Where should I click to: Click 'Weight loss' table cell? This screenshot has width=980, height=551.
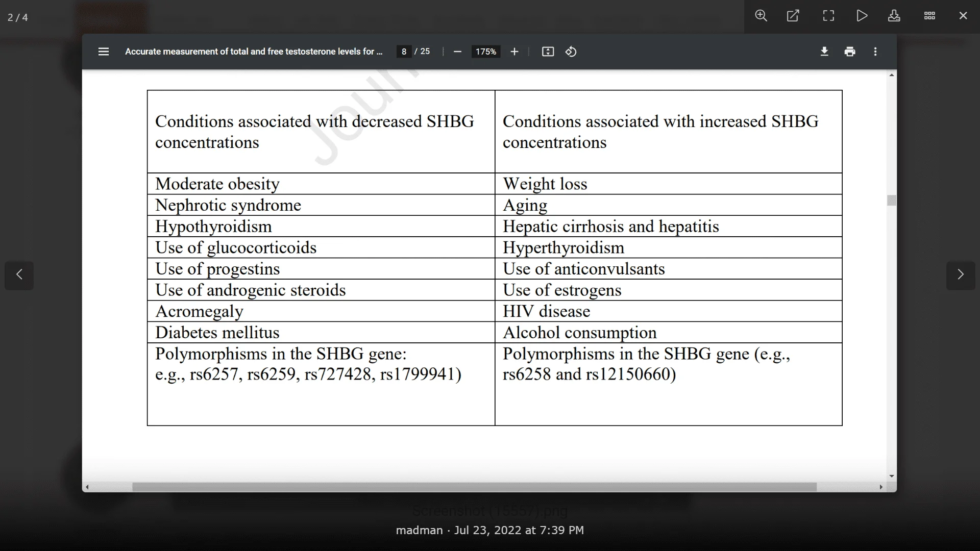[x=669, y=184]
